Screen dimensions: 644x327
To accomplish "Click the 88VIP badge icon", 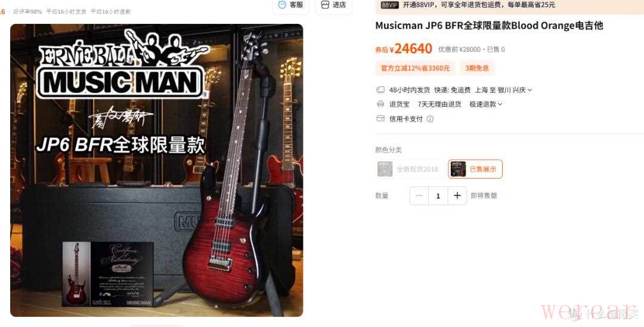I will [389, 5].
